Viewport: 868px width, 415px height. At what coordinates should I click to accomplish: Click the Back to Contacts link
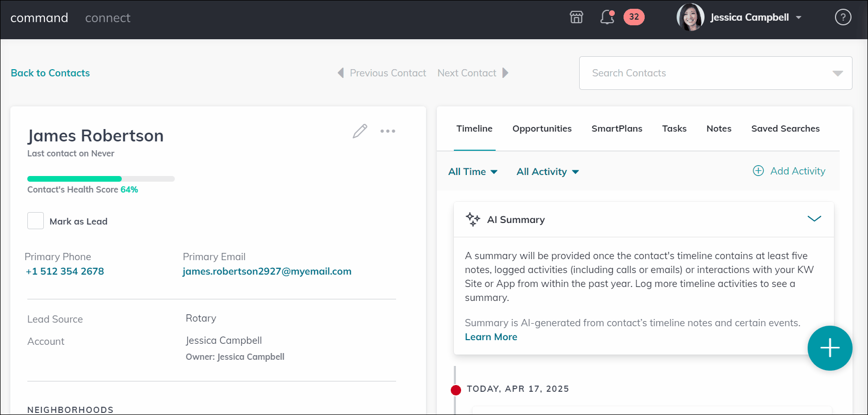pos(51,73)
